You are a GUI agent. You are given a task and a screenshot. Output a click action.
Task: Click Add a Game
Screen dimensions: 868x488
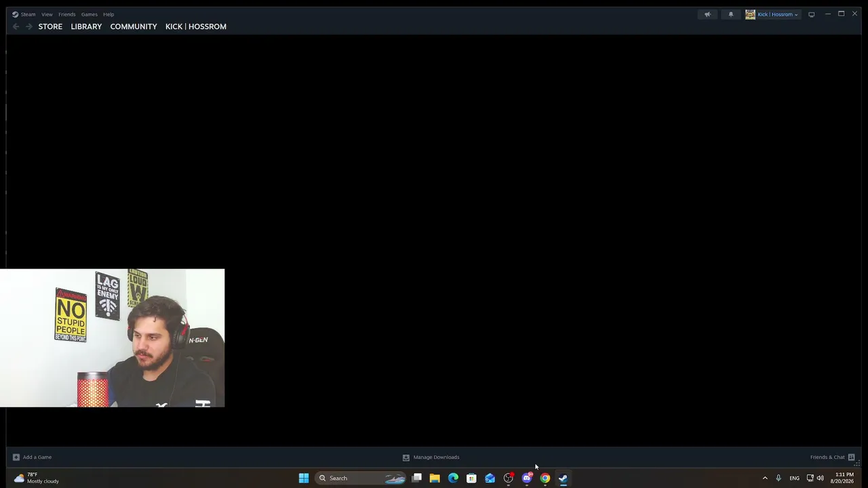click(32, 457)
